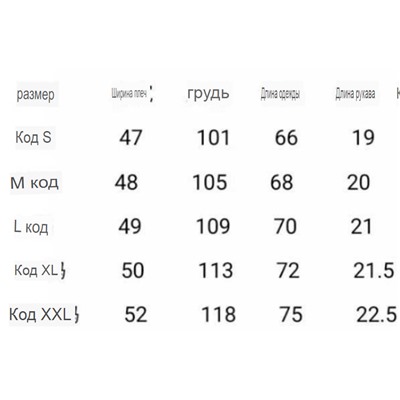Click garment length value 66

coord(286,138)
